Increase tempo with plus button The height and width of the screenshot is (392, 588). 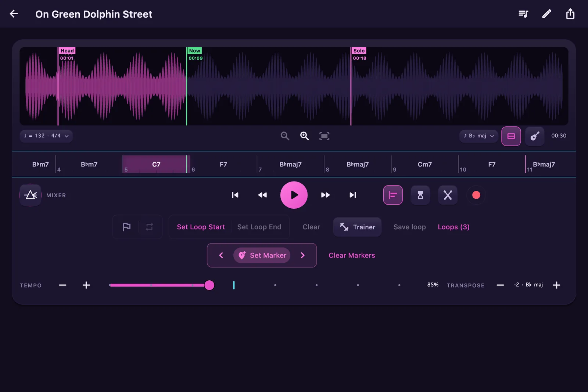click(86, 285)
